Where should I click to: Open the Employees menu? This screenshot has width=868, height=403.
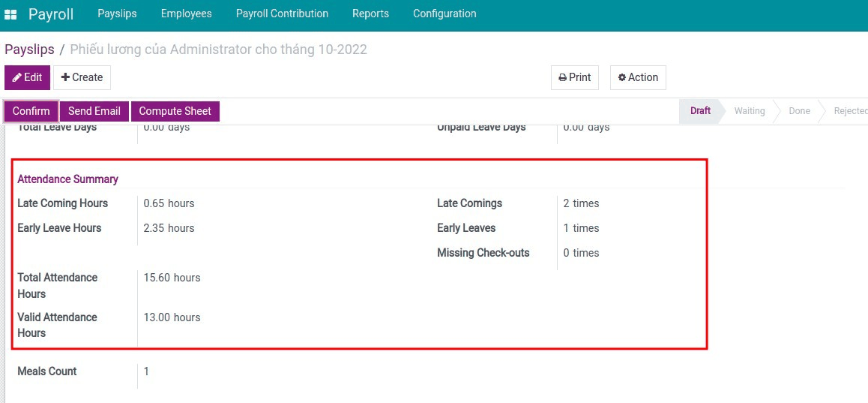click(187, 14)
